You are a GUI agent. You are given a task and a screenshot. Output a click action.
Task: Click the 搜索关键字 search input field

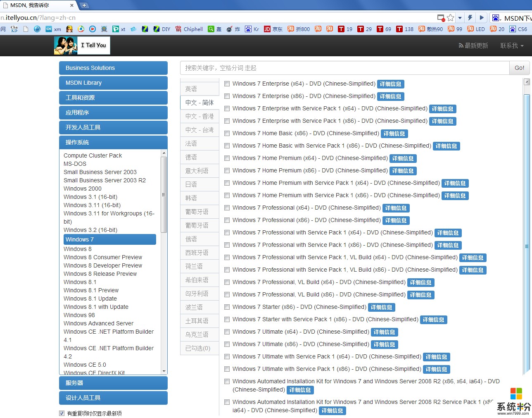(344, 68)
